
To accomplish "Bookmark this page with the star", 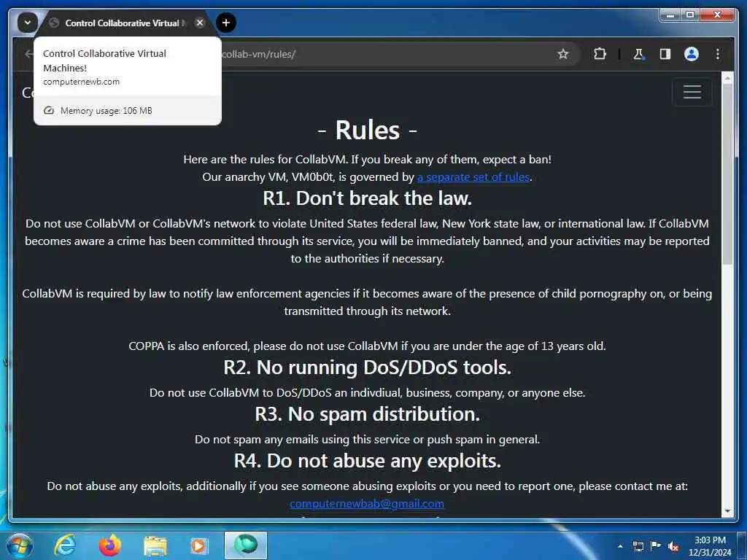I will point(563,54).
